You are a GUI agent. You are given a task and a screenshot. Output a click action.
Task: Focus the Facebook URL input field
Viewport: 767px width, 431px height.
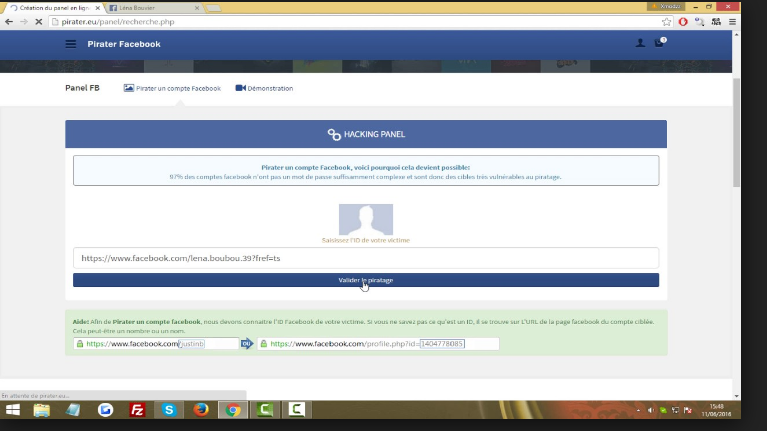pos(366,258)
